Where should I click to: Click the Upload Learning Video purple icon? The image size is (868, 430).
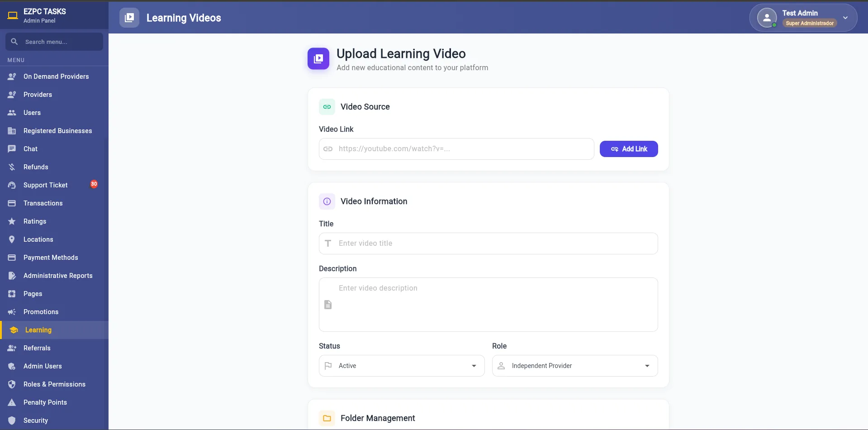pyautogui.click(x=318, y=59)
